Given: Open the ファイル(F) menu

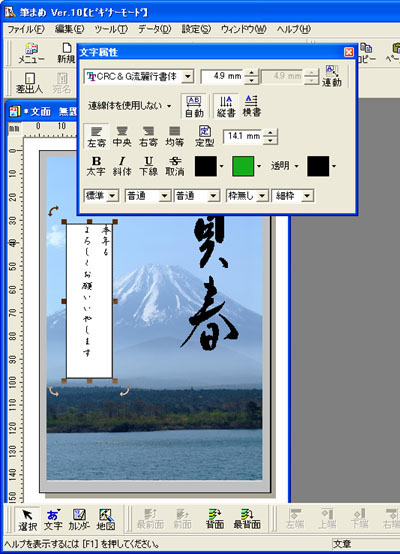Looking at the screenshot, I should [26, 29].
